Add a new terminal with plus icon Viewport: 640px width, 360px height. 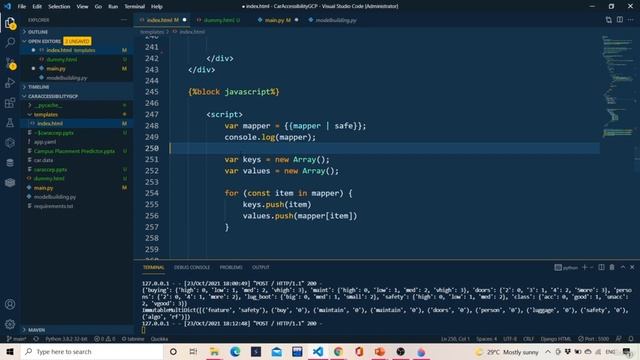584,267
